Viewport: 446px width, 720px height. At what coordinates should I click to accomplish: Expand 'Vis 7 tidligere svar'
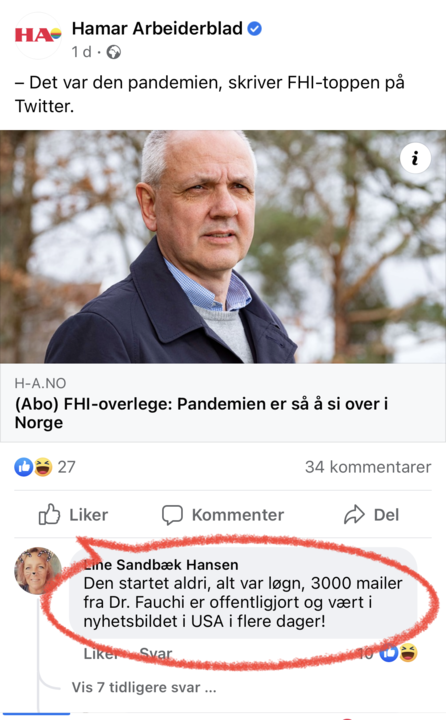144,687
